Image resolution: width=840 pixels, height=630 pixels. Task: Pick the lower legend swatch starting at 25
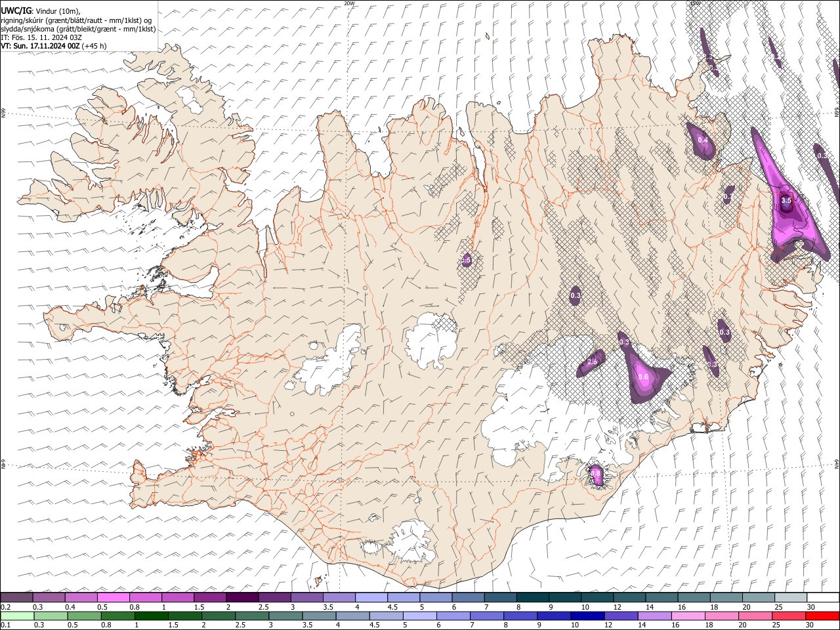click(788, 616)
